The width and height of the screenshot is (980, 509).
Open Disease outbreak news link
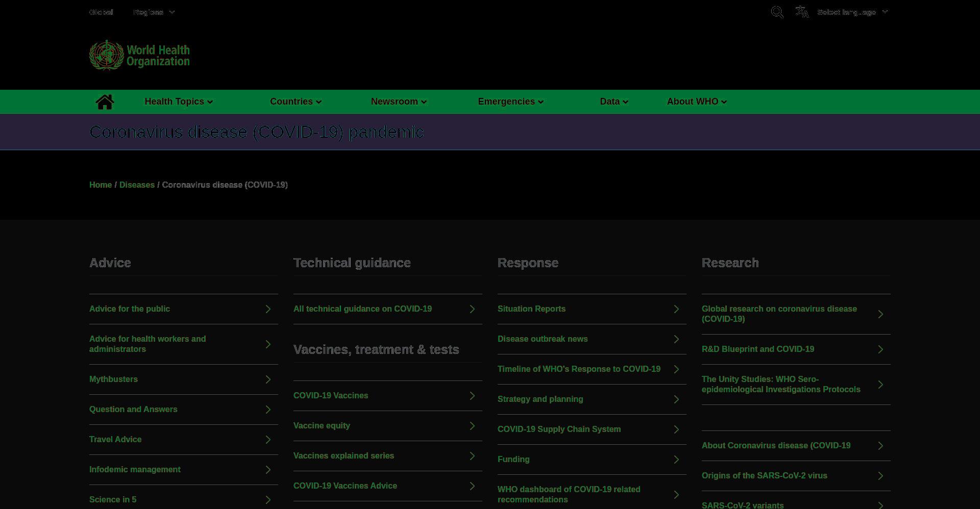tap(543, 339)
